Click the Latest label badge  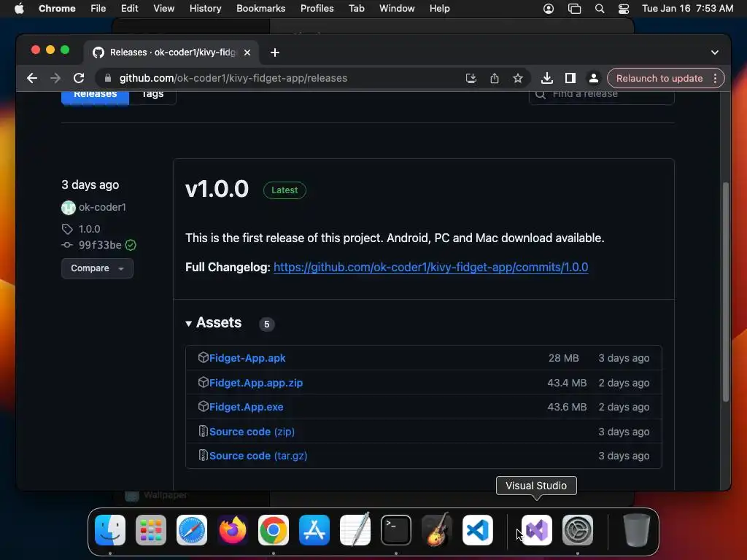pyautogui.click(x=285, y=190)
